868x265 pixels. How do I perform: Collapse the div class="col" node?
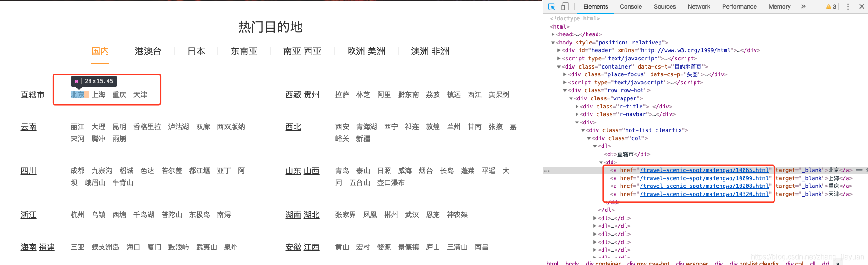[x=589, y=138]
